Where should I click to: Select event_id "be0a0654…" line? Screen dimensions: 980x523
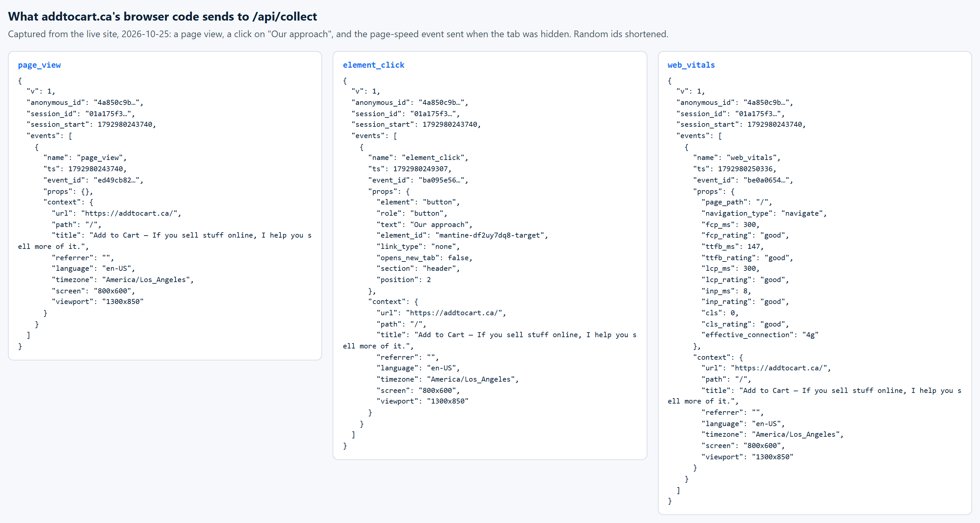pyautogui.click(x=743, y=180)
